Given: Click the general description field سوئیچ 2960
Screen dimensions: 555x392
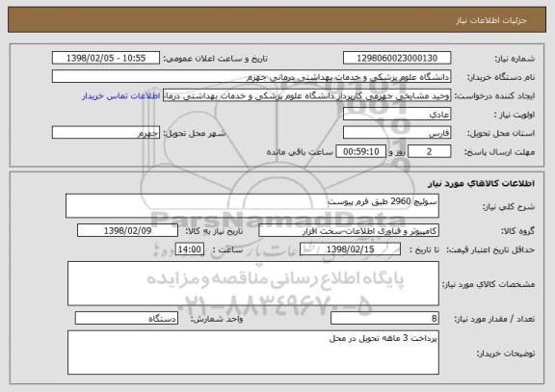Looking at the screenshot, I should 252,206.
